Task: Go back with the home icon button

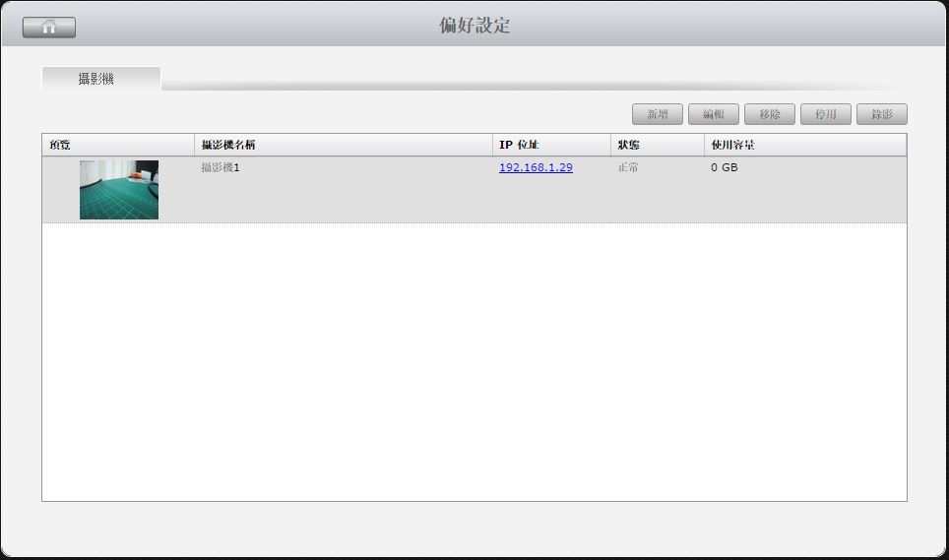Action: click(x=49, y=28)
